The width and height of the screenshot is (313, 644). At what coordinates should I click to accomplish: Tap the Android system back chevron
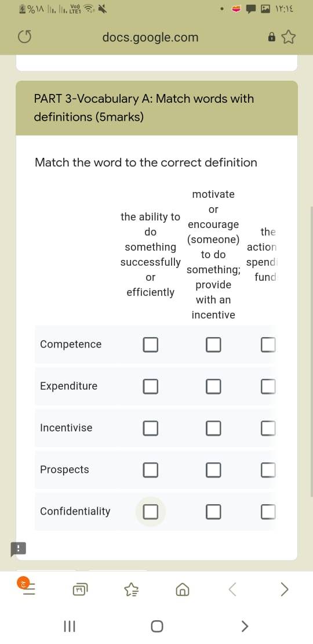coord(245,627)
